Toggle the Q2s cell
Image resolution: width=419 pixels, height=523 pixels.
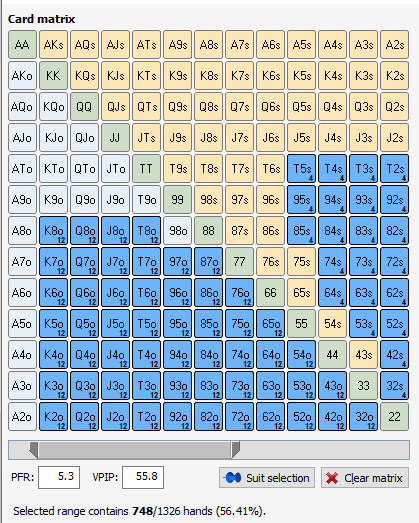pos(395,107)
